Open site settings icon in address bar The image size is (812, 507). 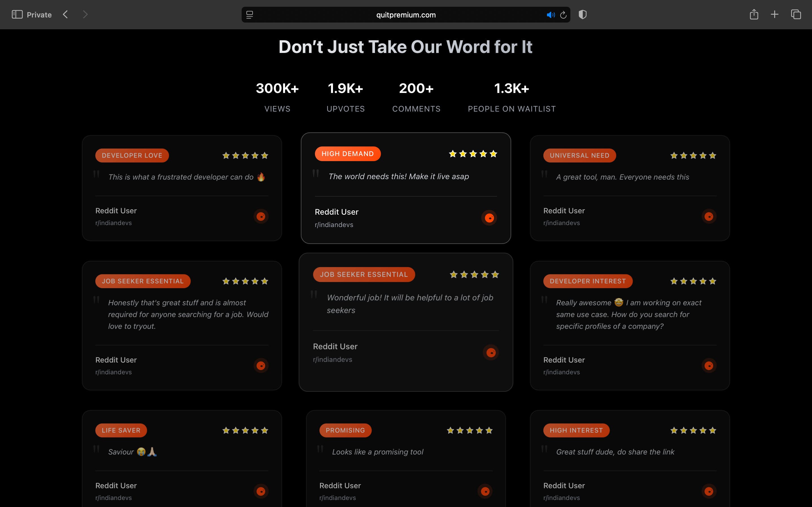pos(249,15)
